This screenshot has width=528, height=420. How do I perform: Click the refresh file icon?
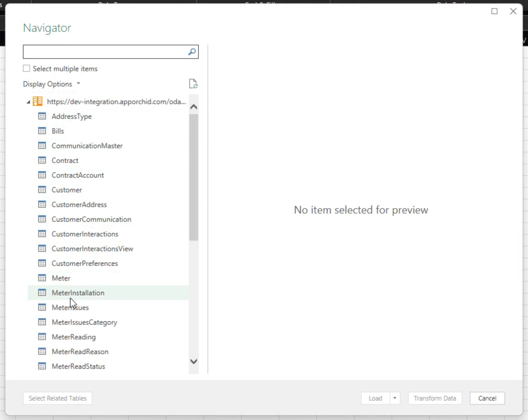pyautogui.click(x=193, y=84)
